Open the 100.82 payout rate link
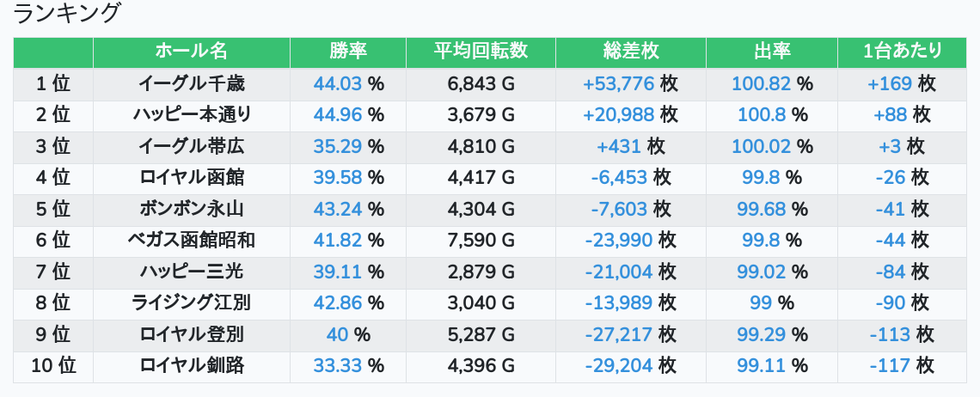This screenshot has width=980, height=397. pyautogui.click(x=761, y=83)
